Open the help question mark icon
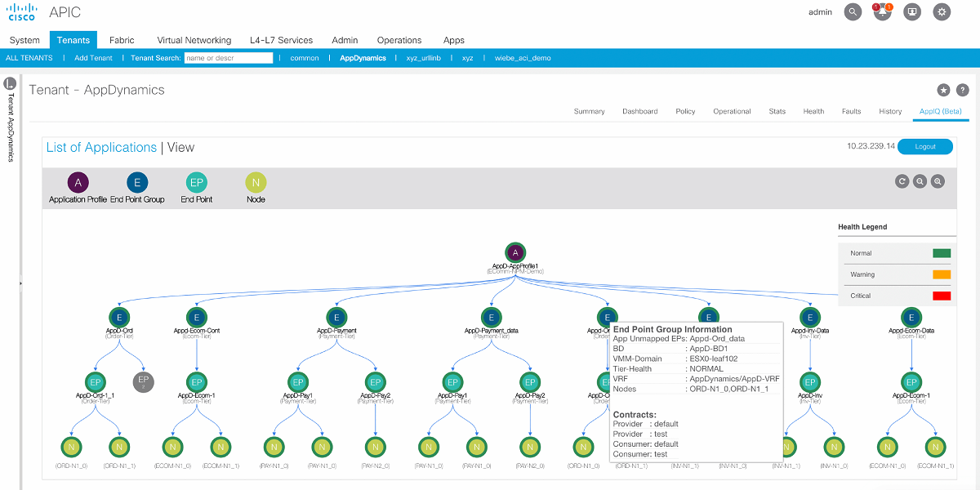The image size is (980, 490). tap(962, 91)
